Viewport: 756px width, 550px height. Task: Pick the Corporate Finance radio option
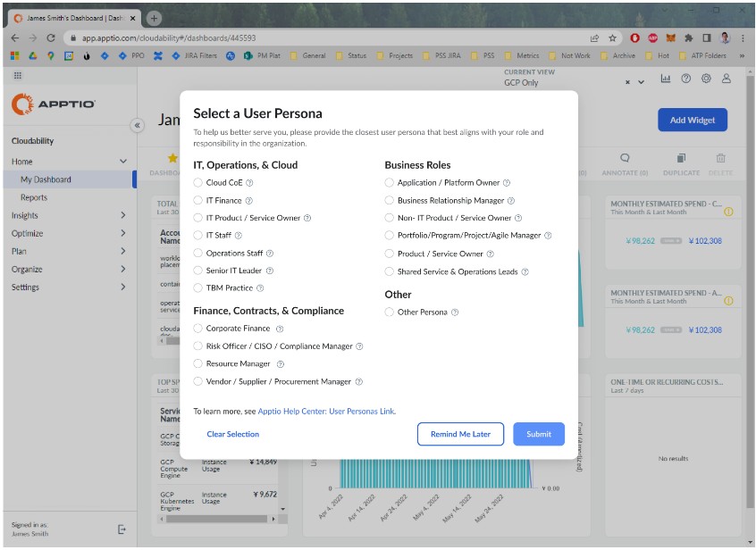click(197, 329)
